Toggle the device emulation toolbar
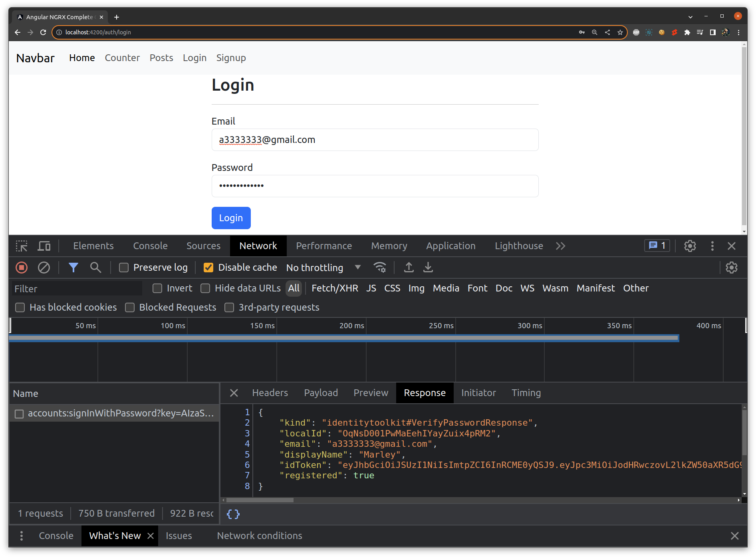The width and height of the screenshot is (756, 557). [44, 246]
